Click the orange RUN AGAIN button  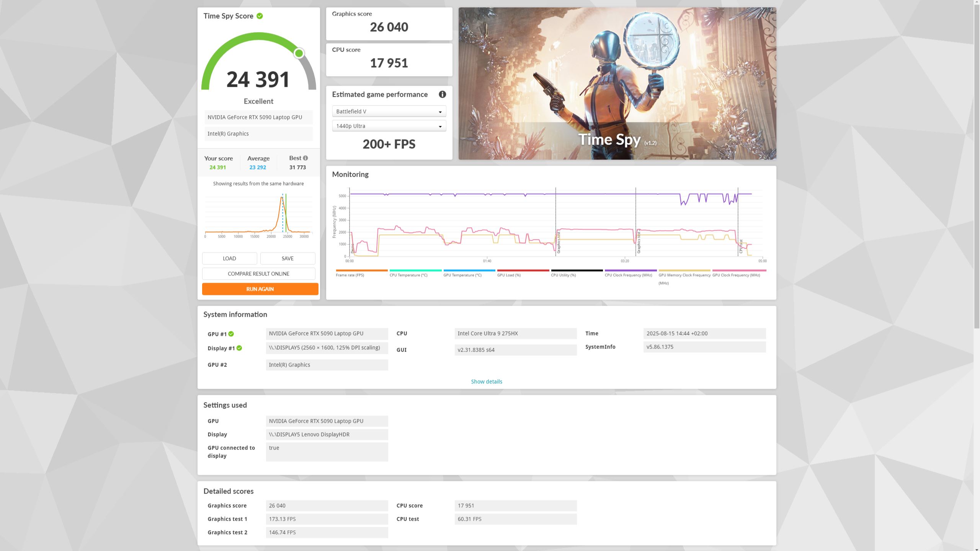(x=260, y=289)
